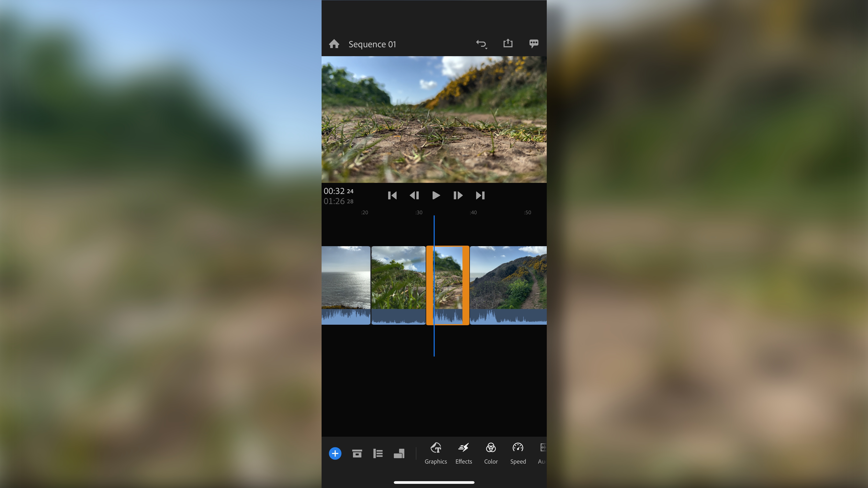
Task: Toggle the track layout list icon
Action: tap(378, 454)
